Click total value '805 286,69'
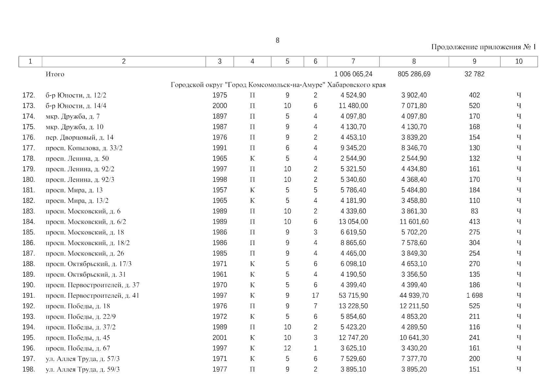This screenshot has width=555, height=392. [414, 74]
